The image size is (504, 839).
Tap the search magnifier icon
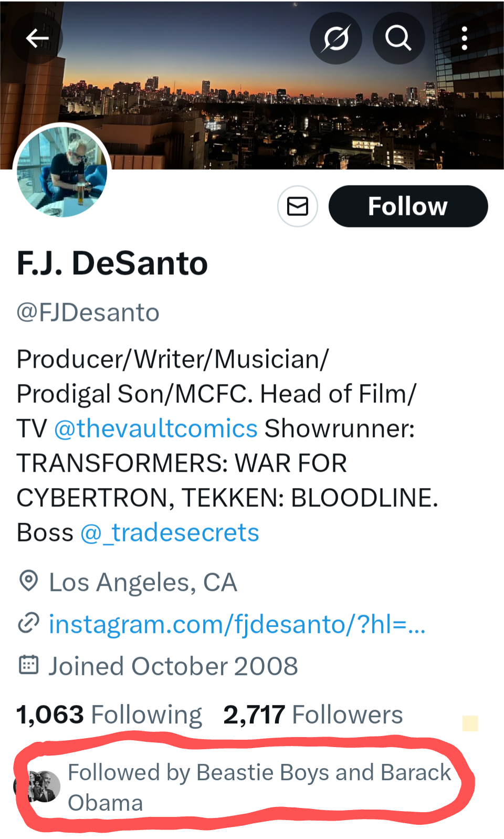click(x=398, y=38)
